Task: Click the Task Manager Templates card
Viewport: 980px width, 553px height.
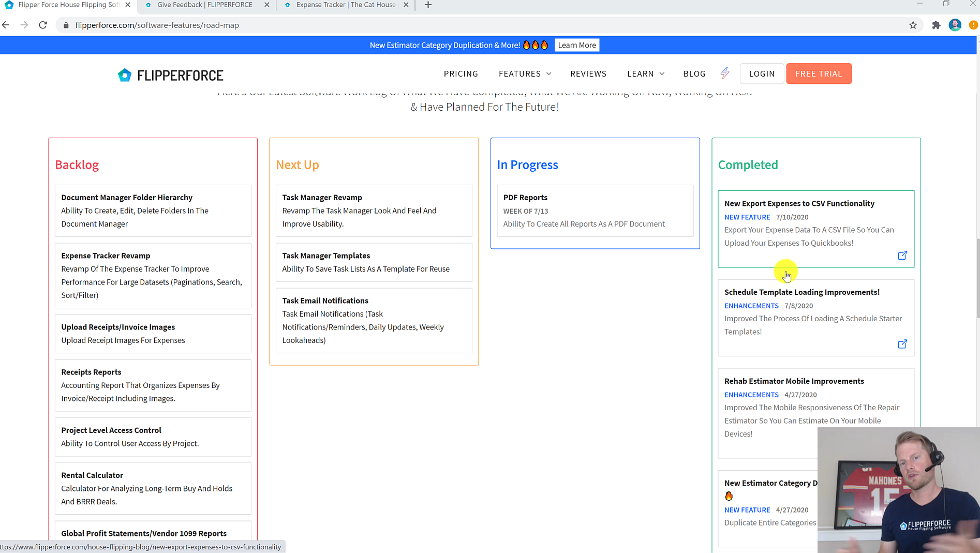Action: pyautogui.click(x=374, y=262)
